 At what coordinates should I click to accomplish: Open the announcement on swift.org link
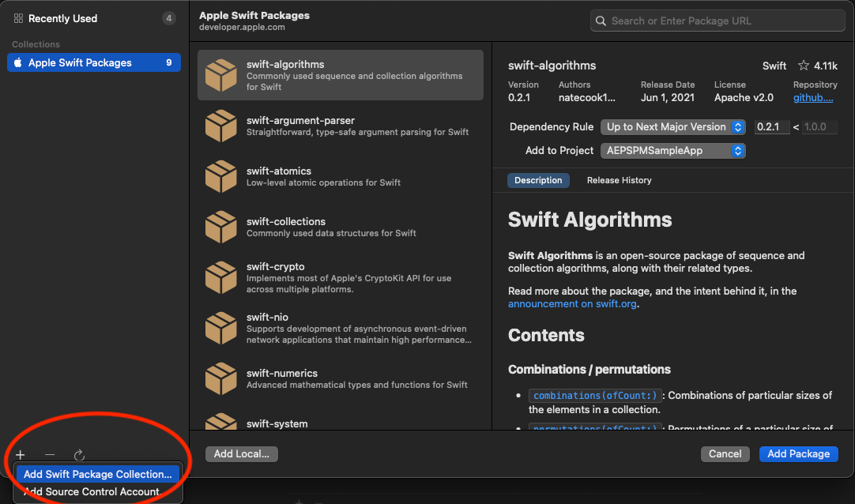(572, 304)
